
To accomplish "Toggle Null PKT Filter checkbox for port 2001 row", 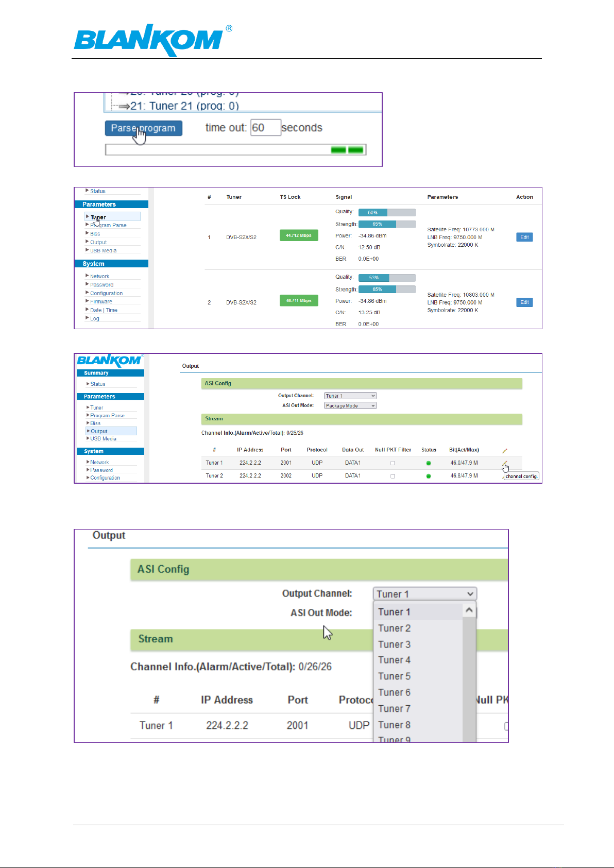I will point(393,463).
